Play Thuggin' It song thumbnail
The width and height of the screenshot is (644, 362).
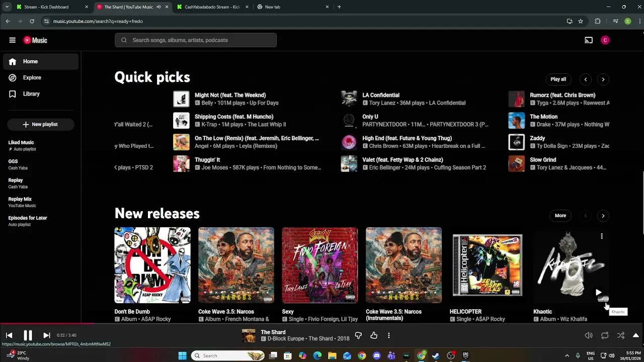[x=181, y=164]
